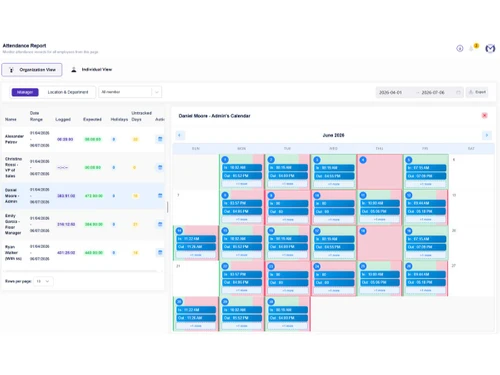Open the Rows per page dropdown

click(43, 281)
